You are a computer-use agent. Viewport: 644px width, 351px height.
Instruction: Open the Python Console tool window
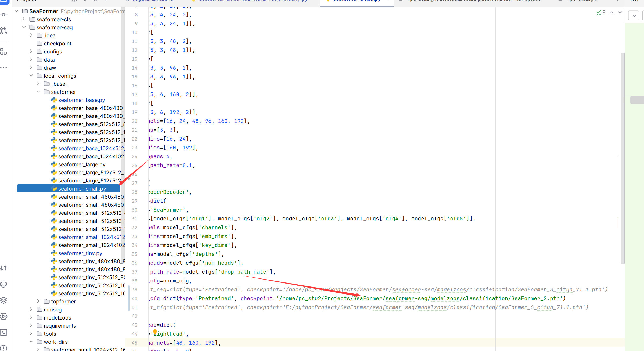(4, 284)
